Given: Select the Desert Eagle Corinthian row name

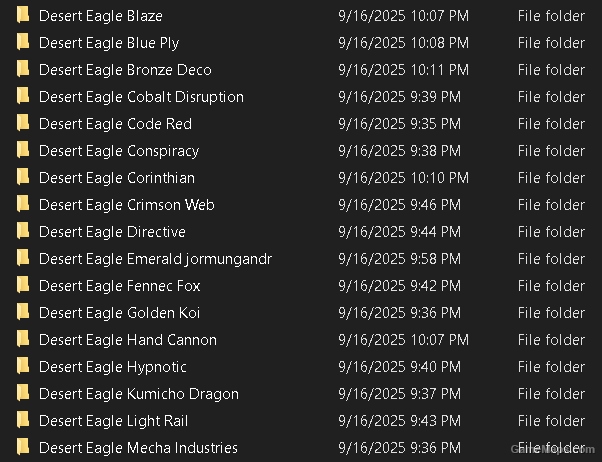Looking at the screenshot, I should click(x=117, y=178).
